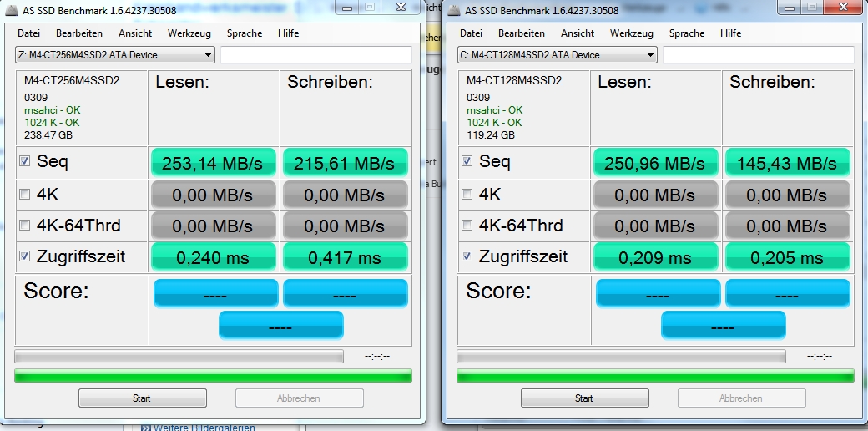Uncheck the Seq test in the left window

(x=24, y=160)
